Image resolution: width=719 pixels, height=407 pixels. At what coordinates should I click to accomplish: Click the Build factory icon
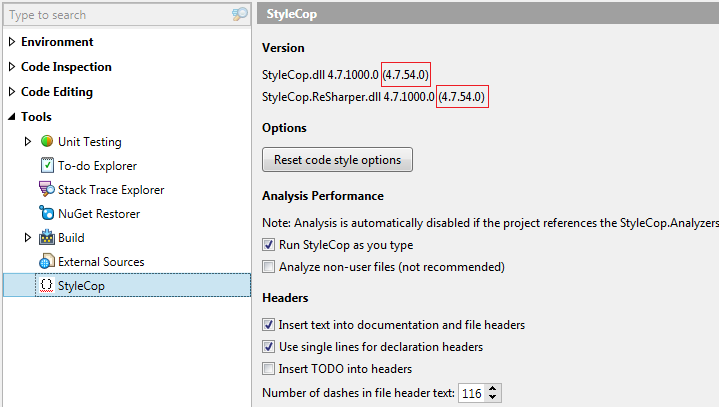coord(47,237)
